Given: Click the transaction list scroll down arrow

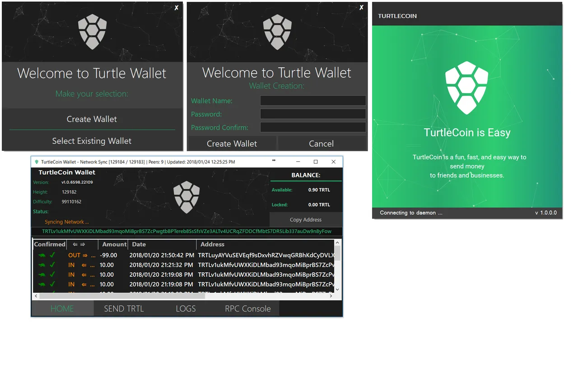Looking at the screenshot, I should point(337,289).
